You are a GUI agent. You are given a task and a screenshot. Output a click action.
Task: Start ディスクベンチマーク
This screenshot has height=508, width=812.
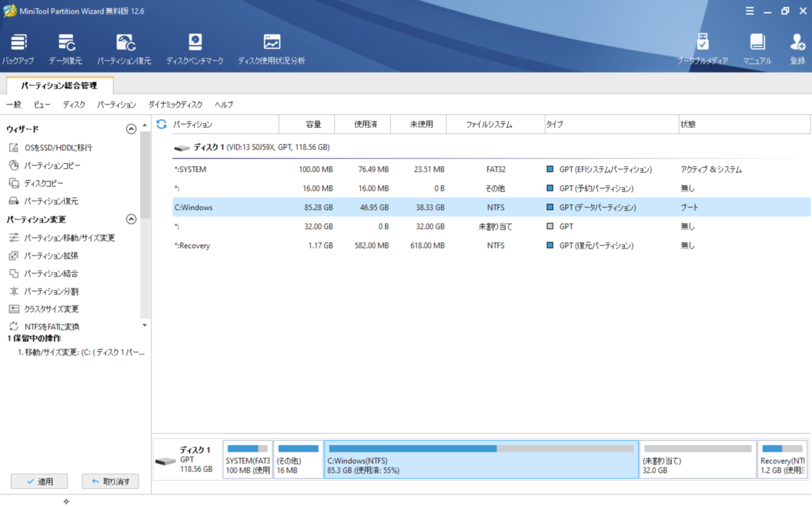coord(195,49)
